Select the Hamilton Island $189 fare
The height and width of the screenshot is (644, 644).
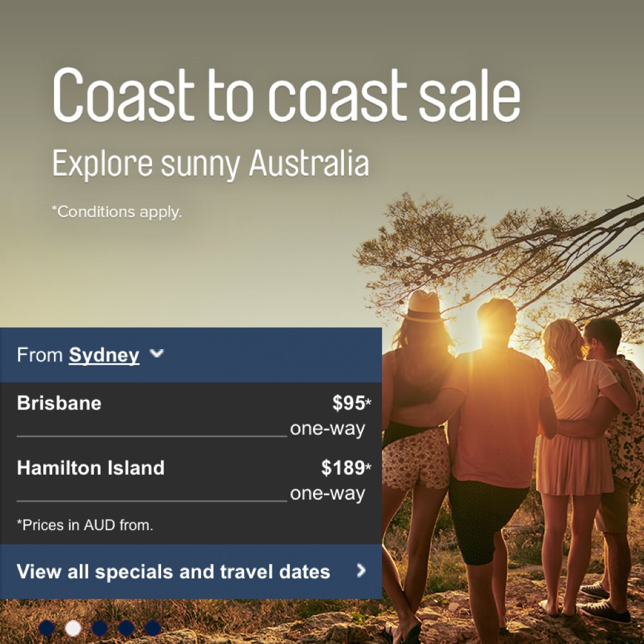191,480
